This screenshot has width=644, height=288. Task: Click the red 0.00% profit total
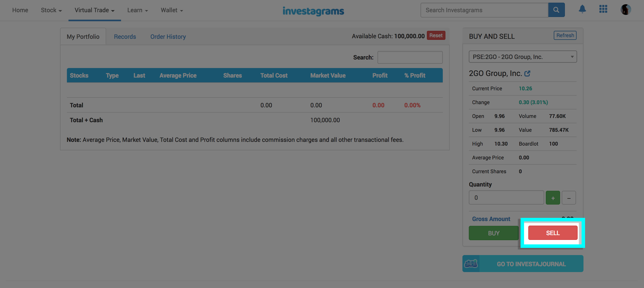[x=413, y=105]
